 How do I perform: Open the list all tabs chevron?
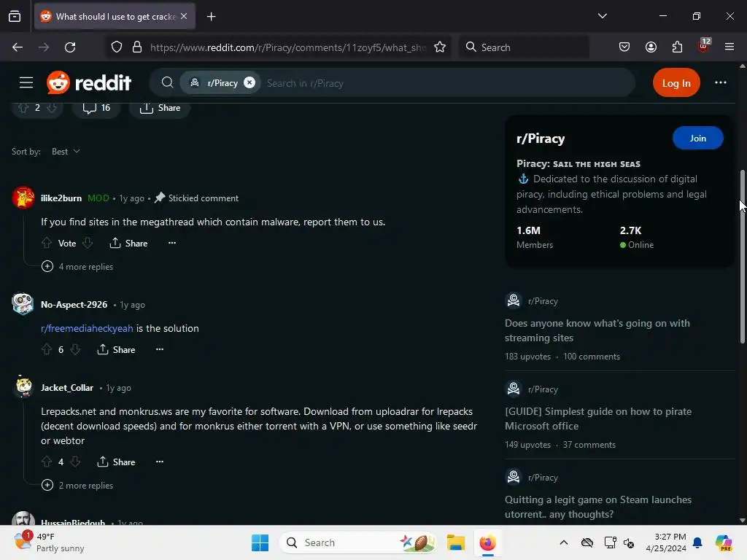coord(602,16)
